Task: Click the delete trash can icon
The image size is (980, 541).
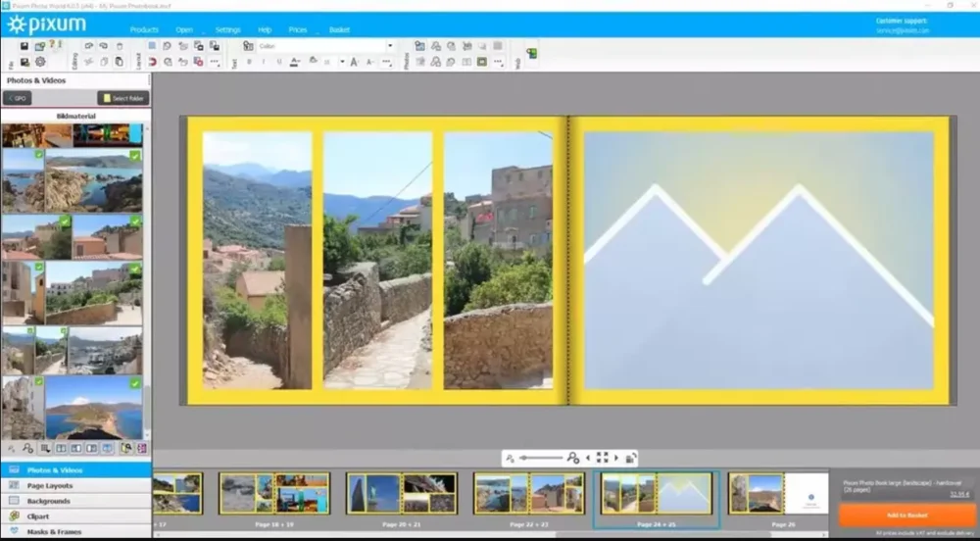Action: 120,46
